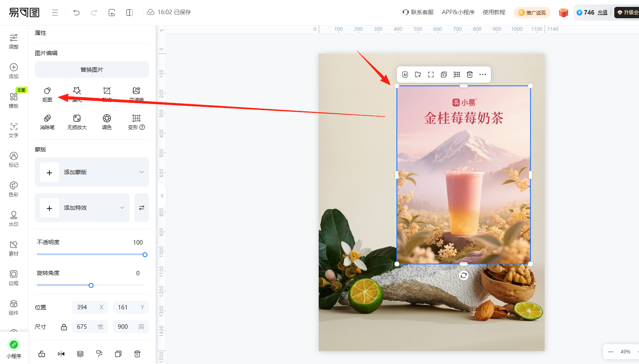Click the 升级 upgrade membership button
Viewport: 639px width, 364px height.
point(627,13)
